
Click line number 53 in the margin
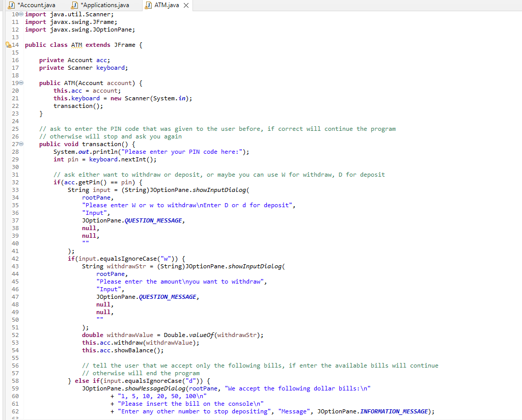[15, 343]
